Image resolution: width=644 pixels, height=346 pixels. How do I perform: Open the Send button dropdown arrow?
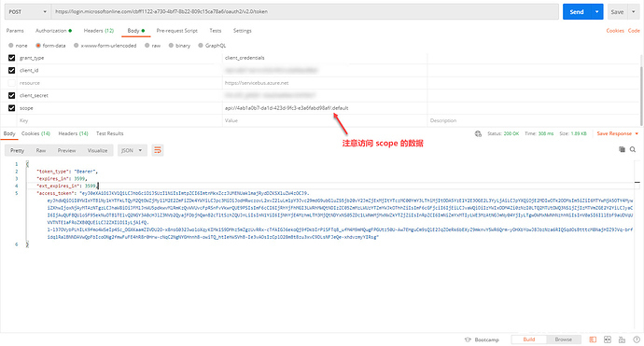[596, 12]
